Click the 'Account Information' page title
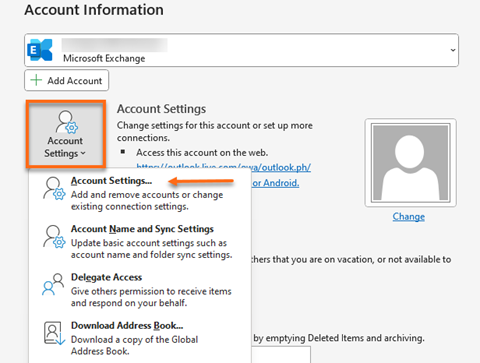This screenshot has width=480, height=363. [x=94, y=10]
